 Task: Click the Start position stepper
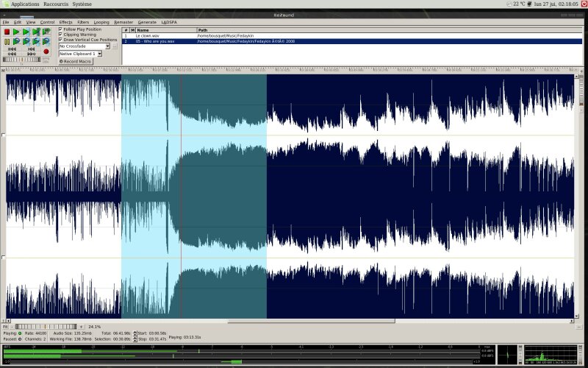tap(135, 333)
